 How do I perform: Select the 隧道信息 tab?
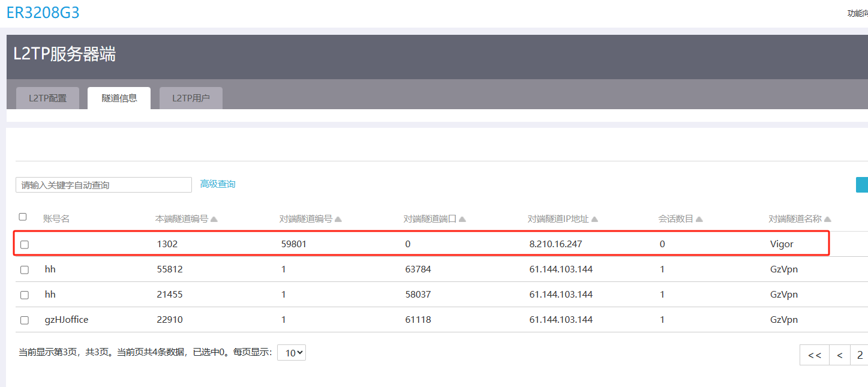point(119,98)
